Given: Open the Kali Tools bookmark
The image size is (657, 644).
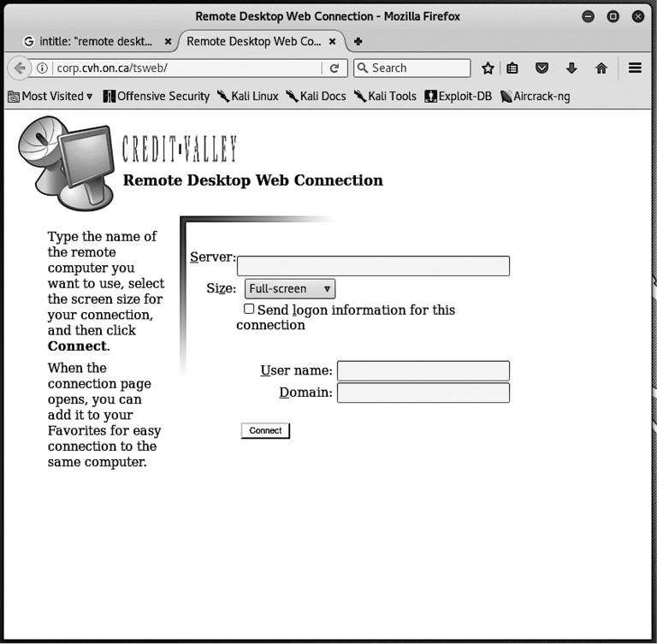Looking at the screenshot, I should coord(385,97).
